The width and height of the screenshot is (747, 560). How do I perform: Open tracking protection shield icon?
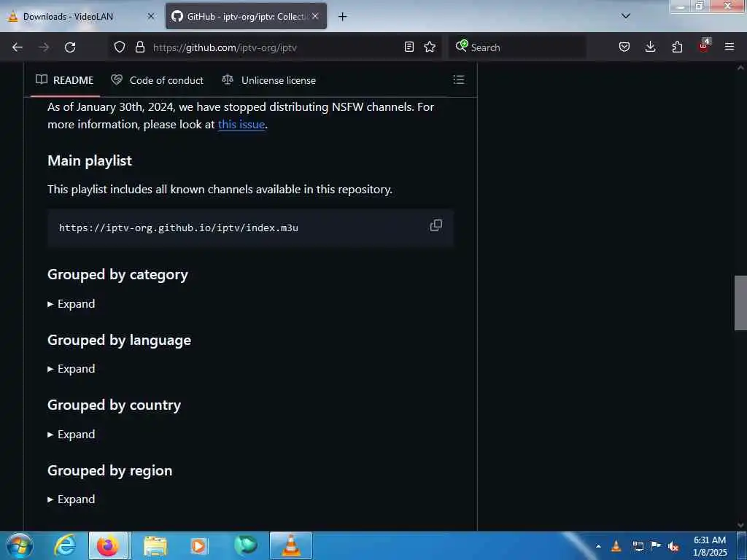point(120,47)
